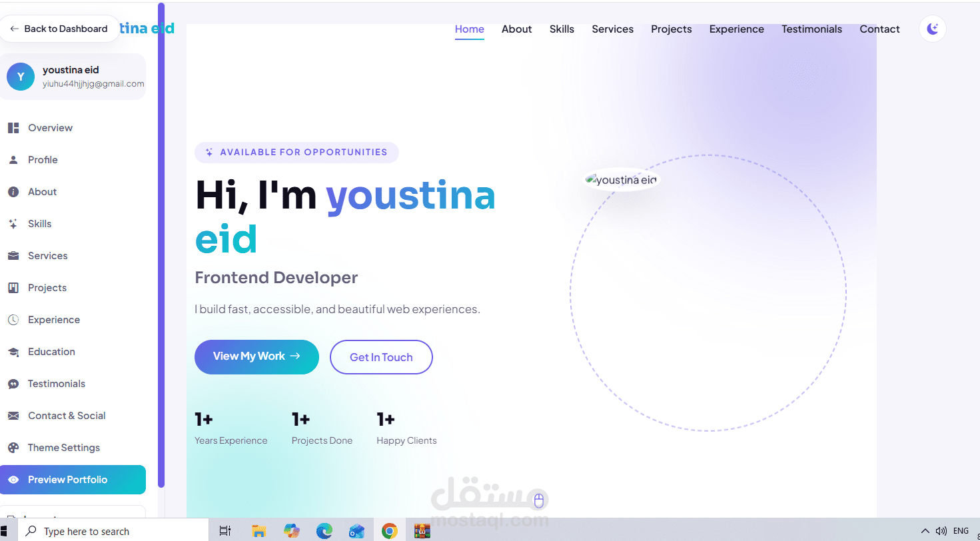This screenshot has height=541, width=980.
Task: Click the Contact & Social envelope icon
Action: coord(13,416)
